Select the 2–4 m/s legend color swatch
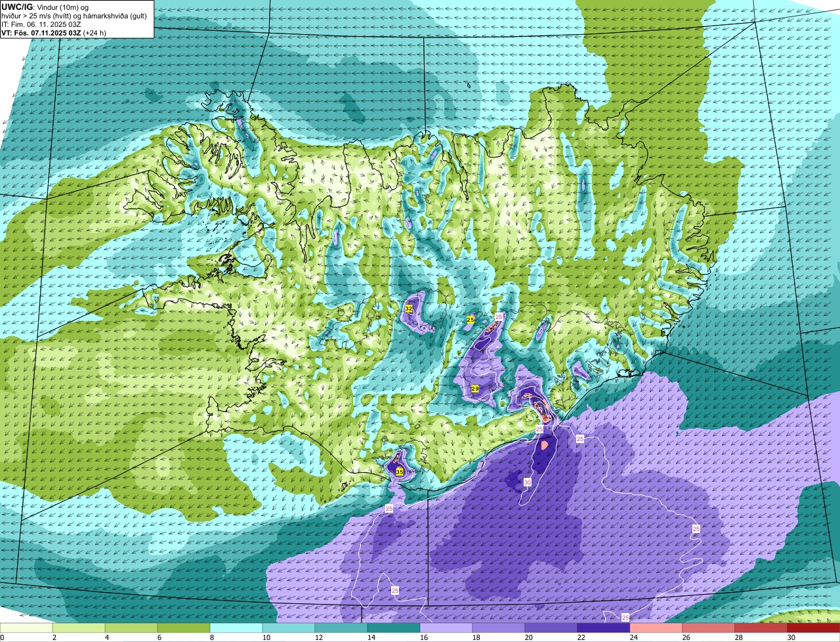The width and height of the screenshot is (840, 642). click(79, 628)
